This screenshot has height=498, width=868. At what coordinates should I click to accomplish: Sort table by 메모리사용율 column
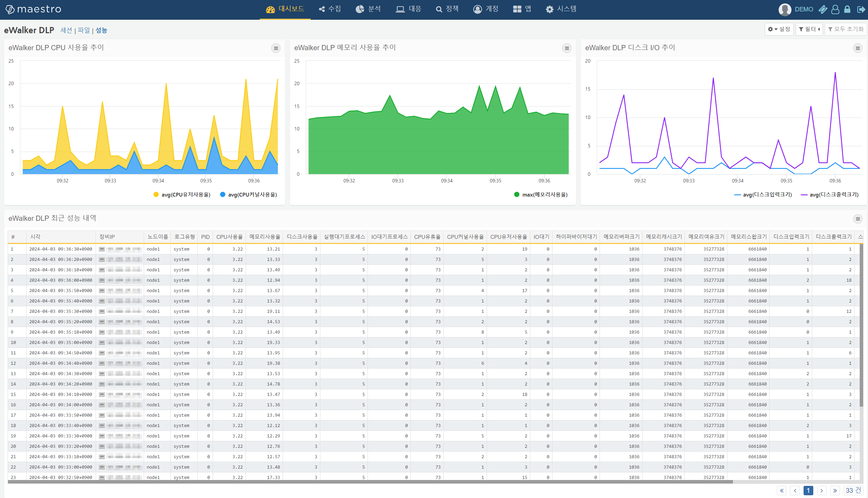coord(265,237)
